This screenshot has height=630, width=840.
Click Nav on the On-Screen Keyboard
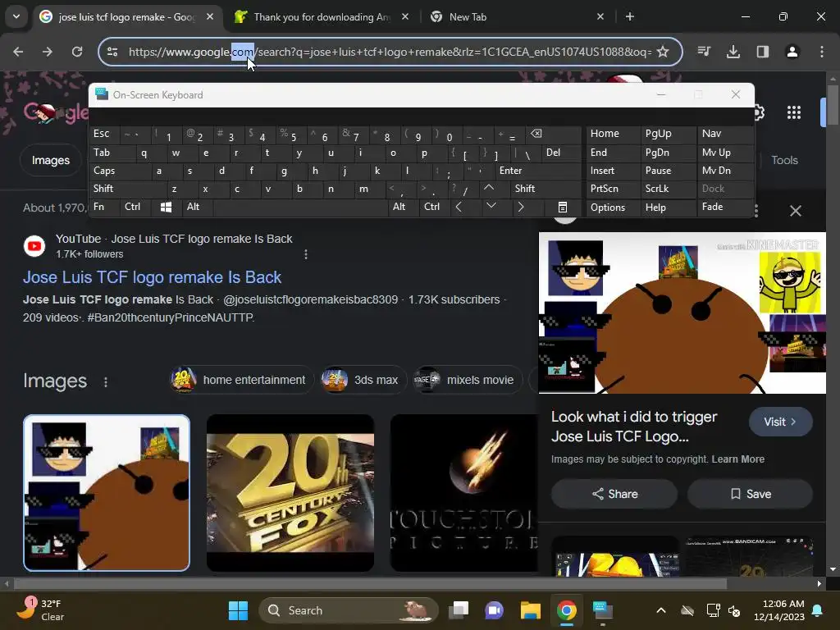(725, 134)
